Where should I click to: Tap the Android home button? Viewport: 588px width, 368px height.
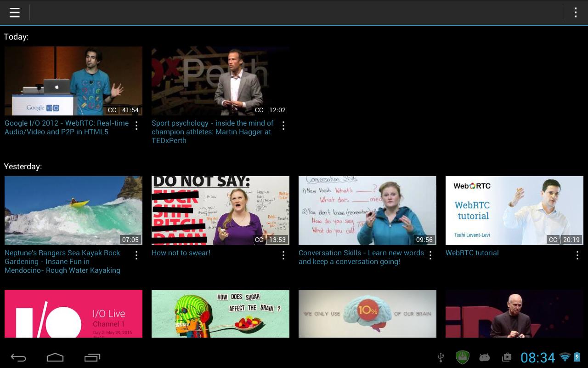tap(55, 357)
